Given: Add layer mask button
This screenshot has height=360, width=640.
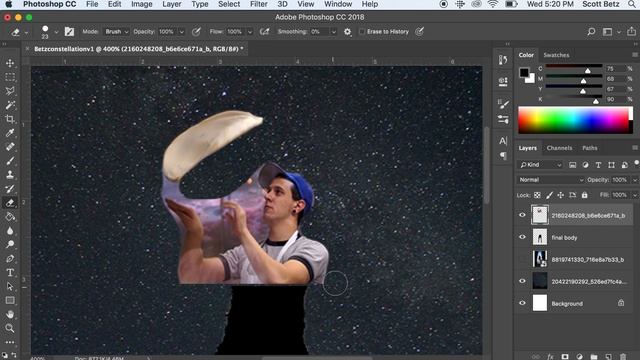Looking at the screenshot, I should pos(565,357).
